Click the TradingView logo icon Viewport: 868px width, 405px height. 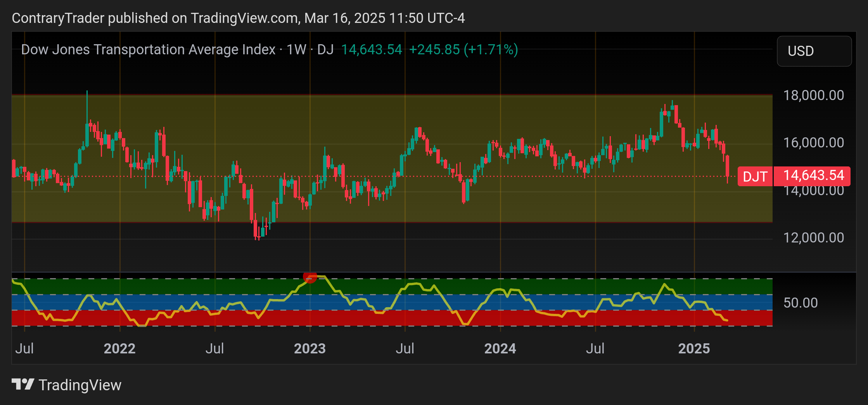pos(23,384)
